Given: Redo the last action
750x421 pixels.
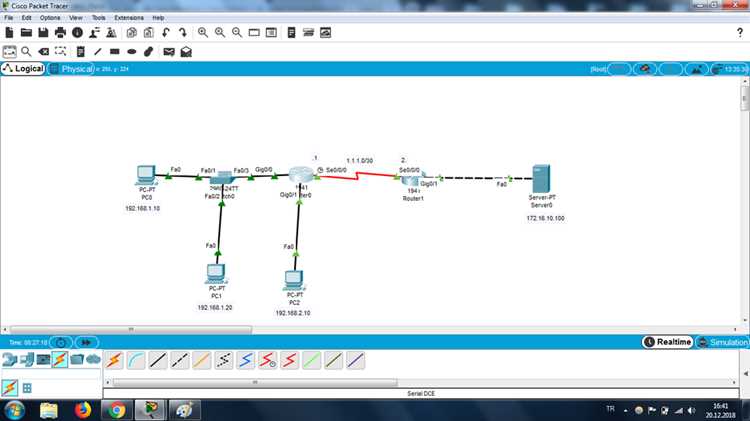Looking at the screenshot, I should point(183,33).
